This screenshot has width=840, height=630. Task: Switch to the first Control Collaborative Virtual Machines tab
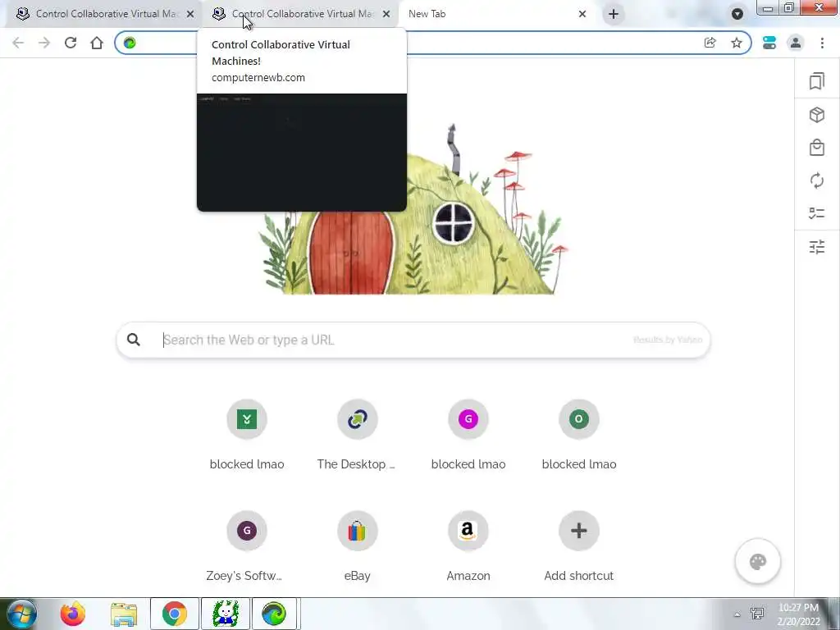pos(102,14)
